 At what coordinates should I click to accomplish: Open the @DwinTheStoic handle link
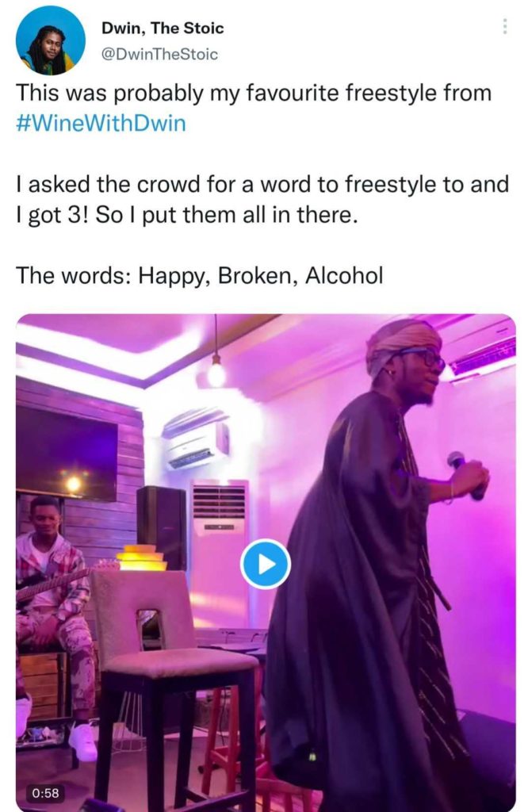point(159,54)
